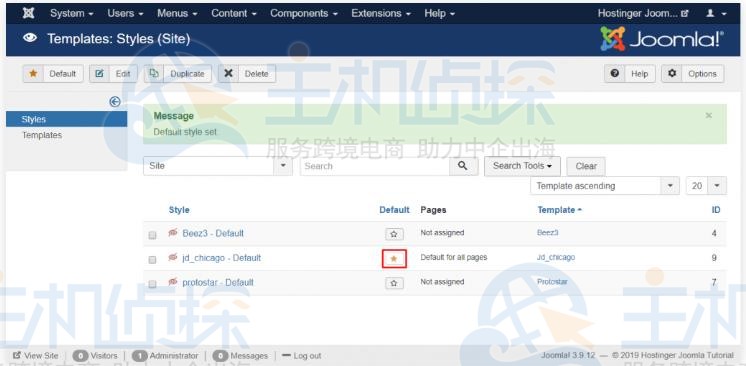Check the Beez3 - Default row checkbox
746x366 pixels.
tap(152, 235)
